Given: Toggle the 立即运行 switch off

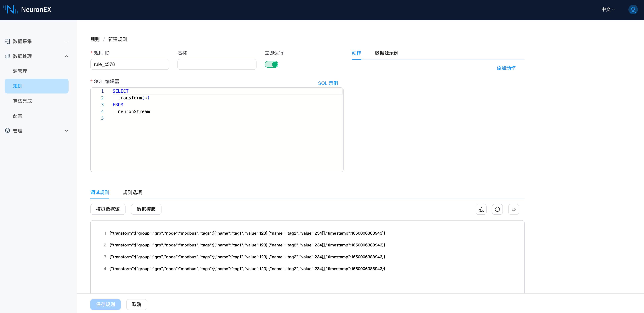Looking at the screenshot, I should 271,64.
